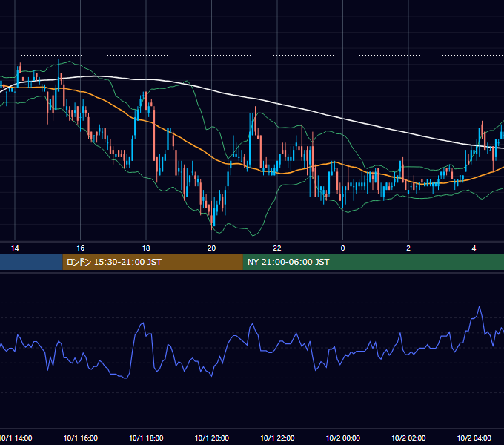
Task: Click the 2 hour axis label
Action: 408,248
